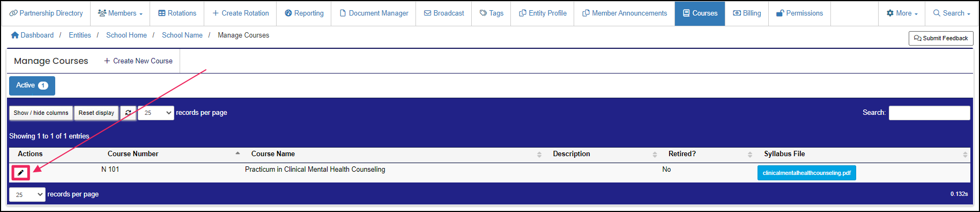Go to Dashboard breadcrumb link
This screenshot has height=212, width=980.
coord(32,35)
